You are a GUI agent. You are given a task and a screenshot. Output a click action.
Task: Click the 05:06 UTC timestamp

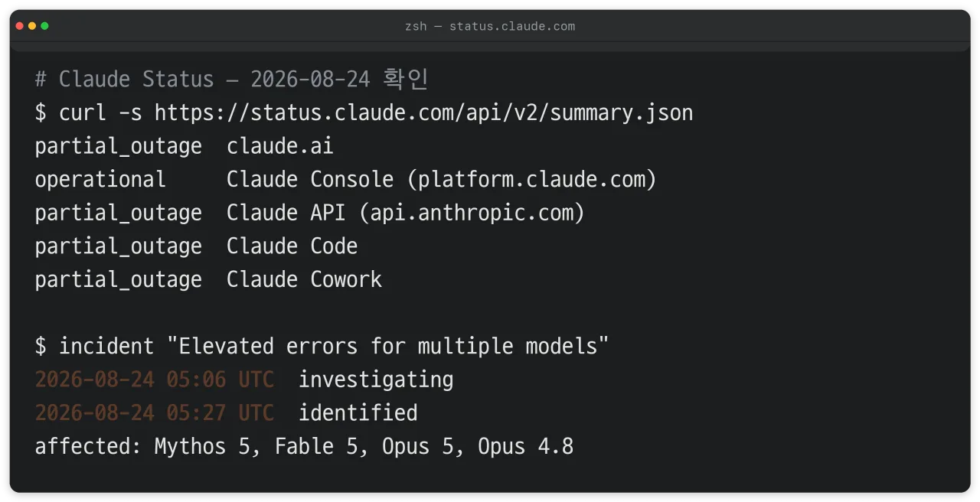coord(155,380)
